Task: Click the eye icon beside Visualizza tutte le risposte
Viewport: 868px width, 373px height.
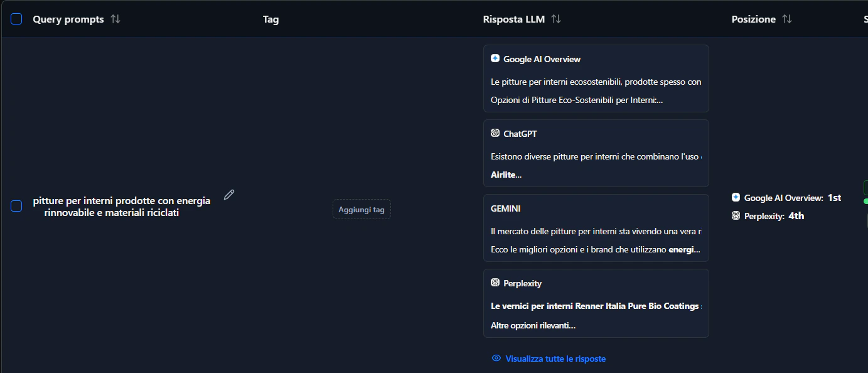Action: pos(496,358)
